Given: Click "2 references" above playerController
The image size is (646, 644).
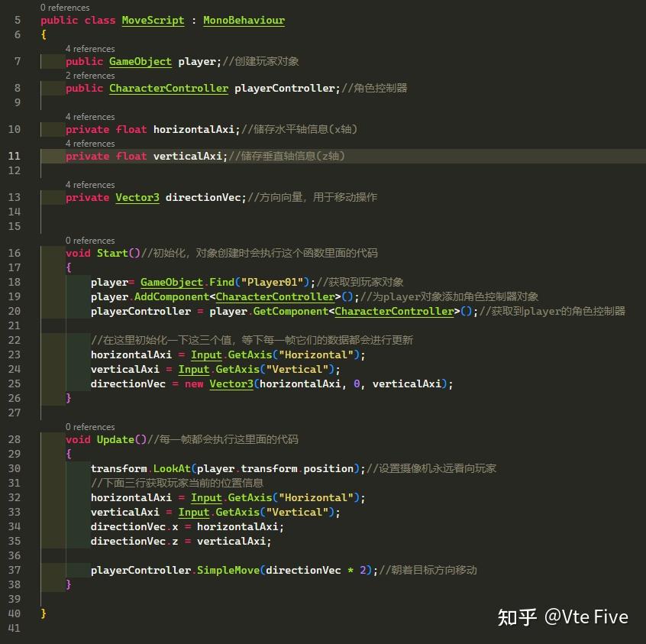Looking at the screenshot, I should point(89,75).
